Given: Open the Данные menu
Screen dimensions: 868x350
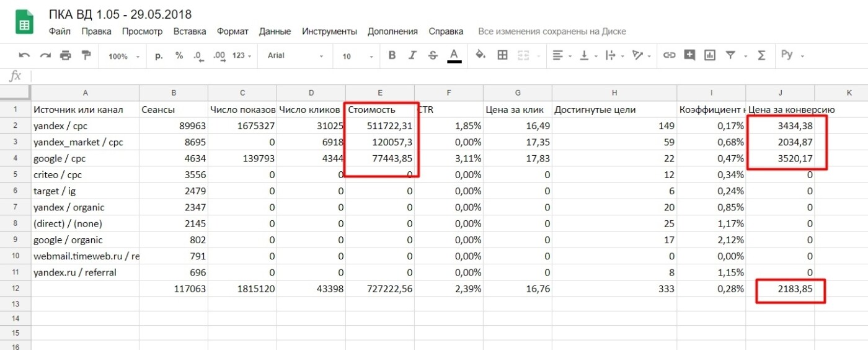Looking at the screenshot, I should tap(275, 31).
